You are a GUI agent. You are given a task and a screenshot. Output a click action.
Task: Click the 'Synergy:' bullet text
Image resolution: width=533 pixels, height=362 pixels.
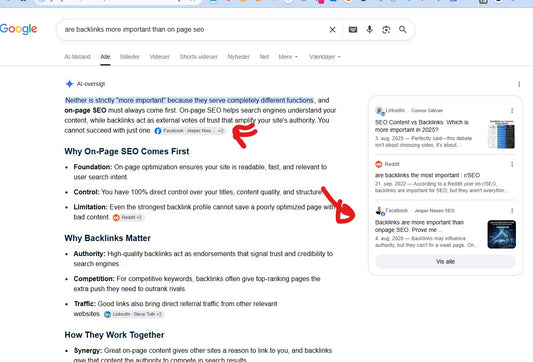click(x=203, y=355)
